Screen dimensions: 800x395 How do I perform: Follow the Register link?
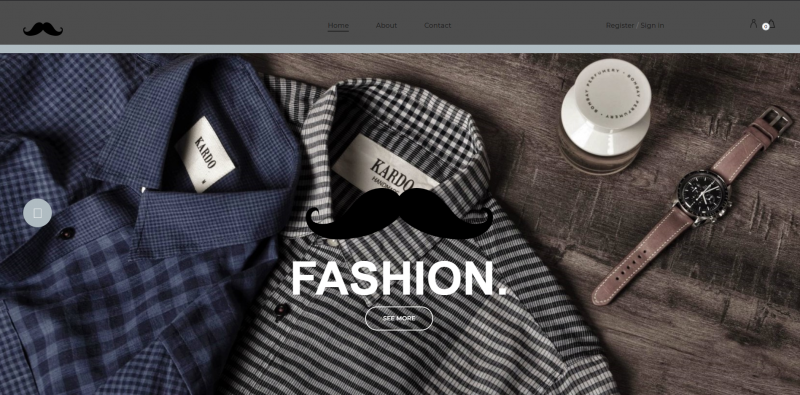tap(620, 26)
